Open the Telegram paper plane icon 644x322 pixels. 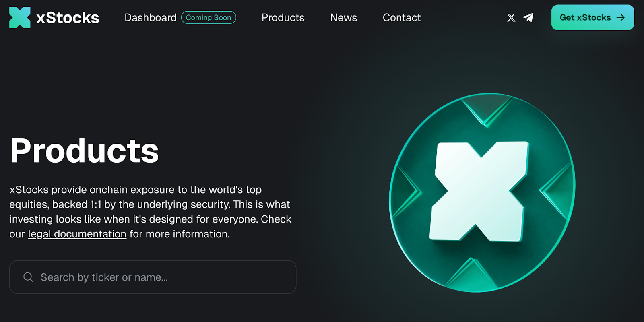click(528, 18)
